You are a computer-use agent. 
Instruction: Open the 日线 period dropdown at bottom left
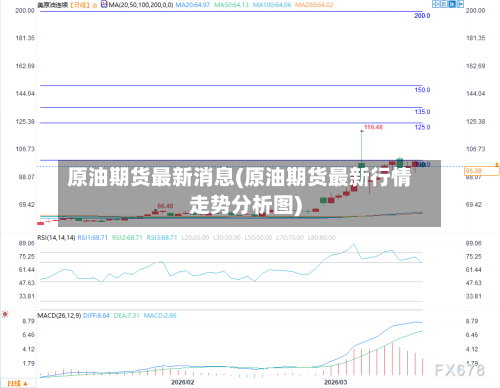point(17,384)
